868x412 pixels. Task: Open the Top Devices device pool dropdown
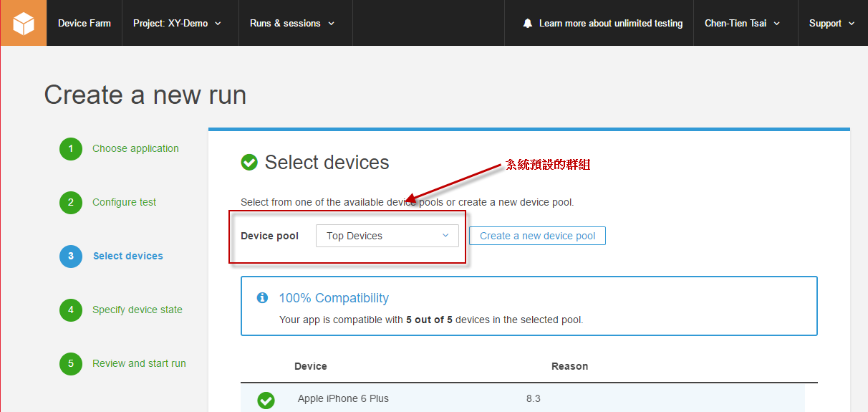(387, 236)
